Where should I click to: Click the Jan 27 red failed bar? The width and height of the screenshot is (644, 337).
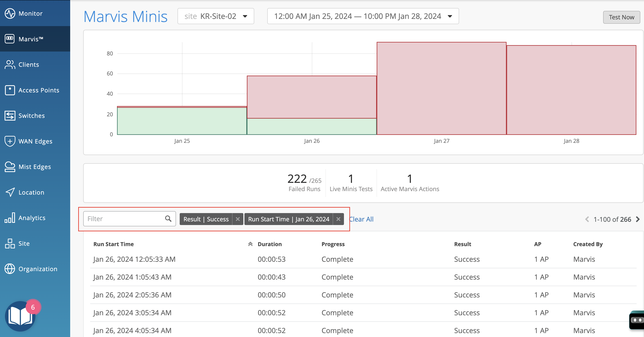pos(441,88)
